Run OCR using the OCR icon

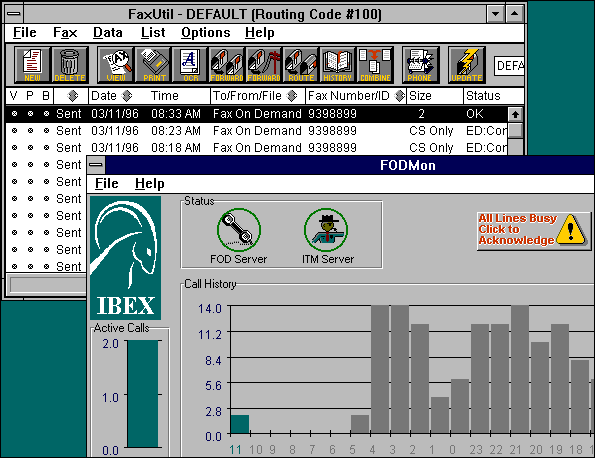click(x=190, y=65)
